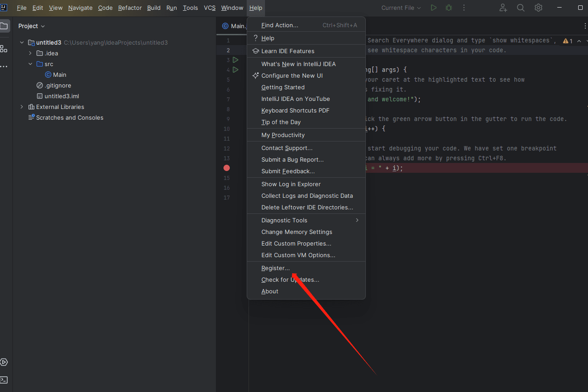588x392 pixels.
Task: Click the Register... menu item
Action: pos(275,268)
